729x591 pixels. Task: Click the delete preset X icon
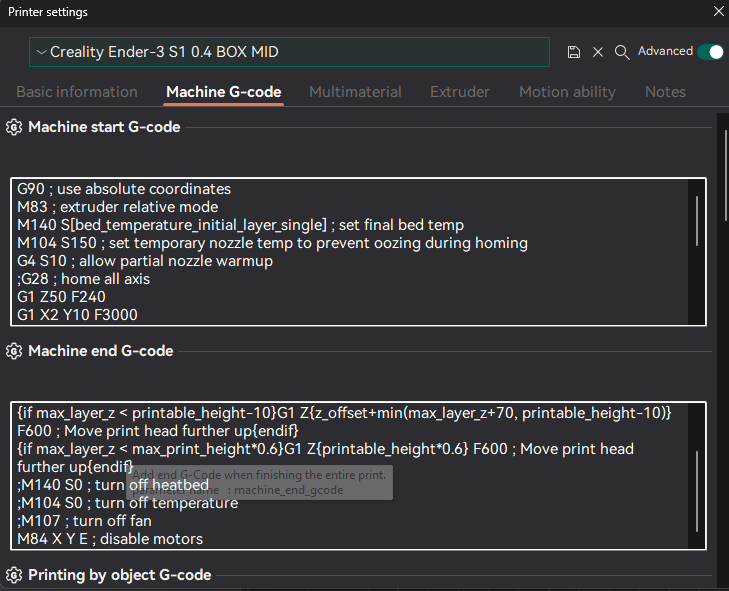[598, 52]
